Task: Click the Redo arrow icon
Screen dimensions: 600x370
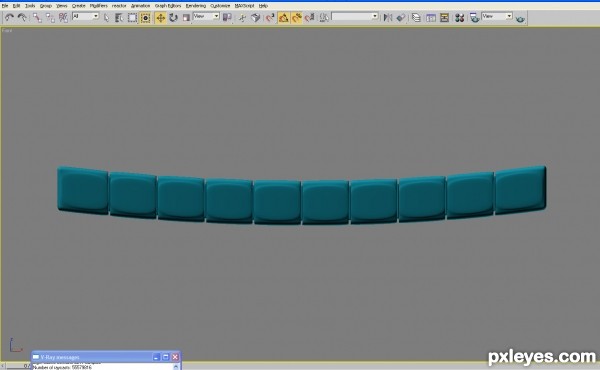Action: coord(22,17)
